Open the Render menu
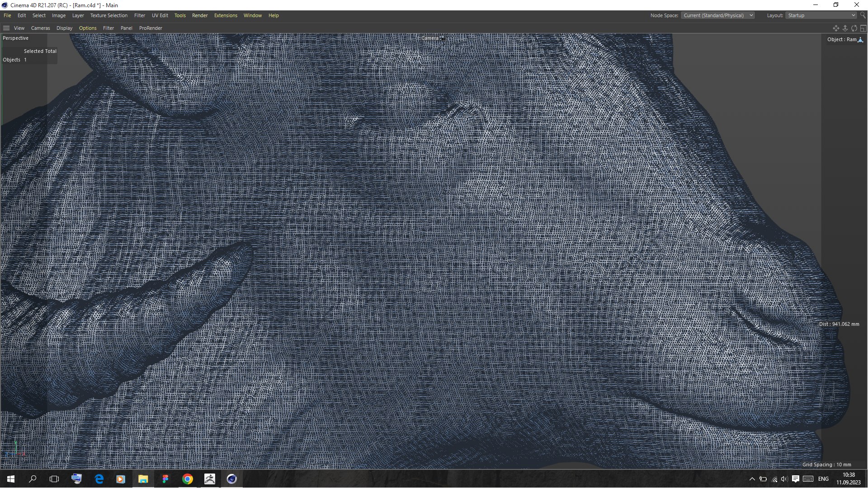 click(x=200, y=15)
